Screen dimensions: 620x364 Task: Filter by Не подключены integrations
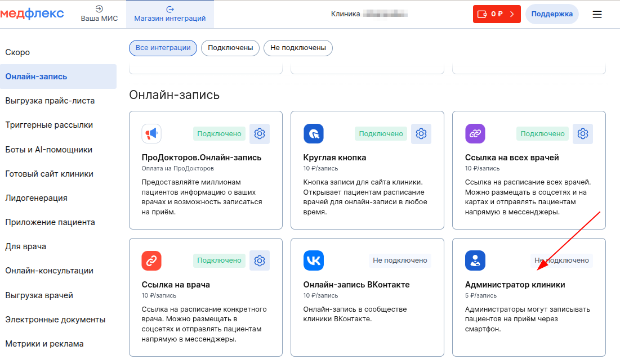298,48
